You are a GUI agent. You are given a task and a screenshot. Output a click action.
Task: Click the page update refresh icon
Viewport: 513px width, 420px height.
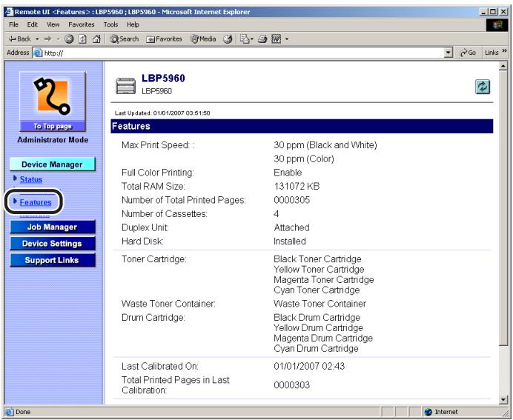[483, 87]
